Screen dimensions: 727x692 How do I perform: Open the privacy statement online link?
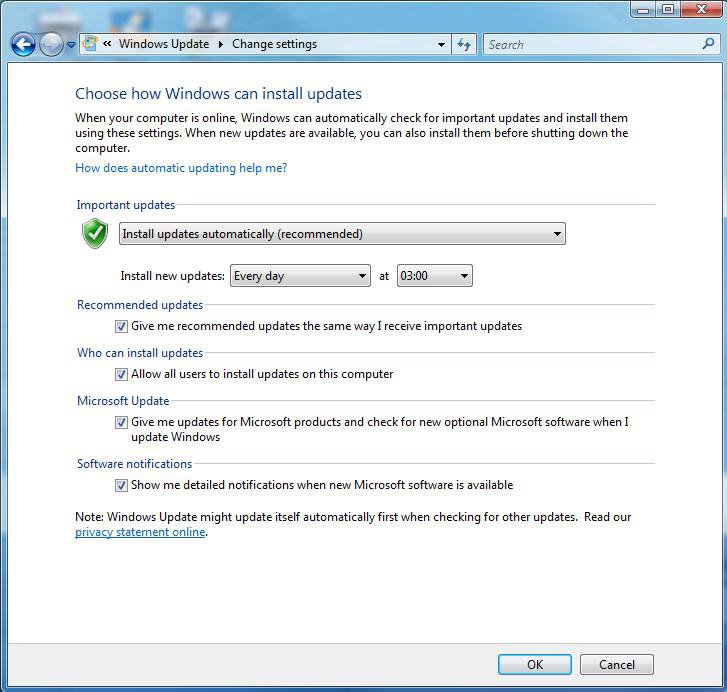[140, 532]
